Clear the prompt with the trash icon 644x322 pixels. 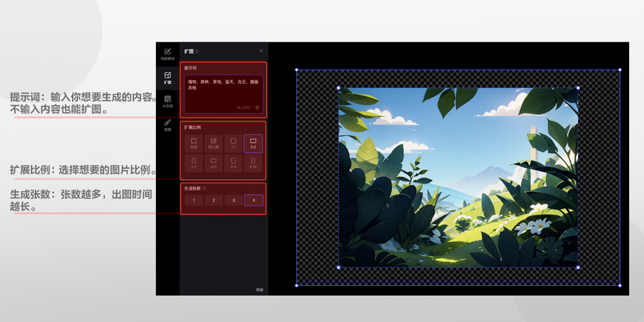tap(257, 107)
